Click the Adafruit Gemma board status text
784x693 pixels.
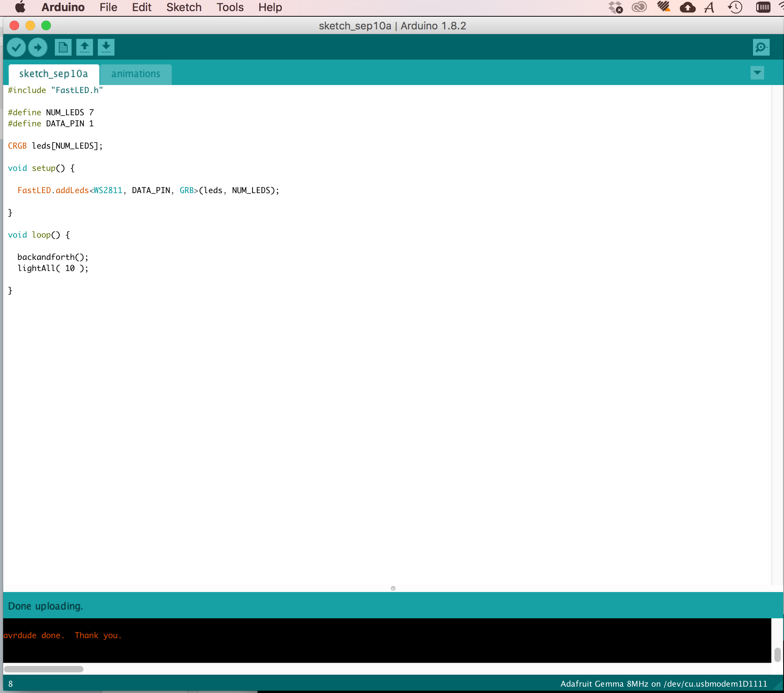[664, 683]
